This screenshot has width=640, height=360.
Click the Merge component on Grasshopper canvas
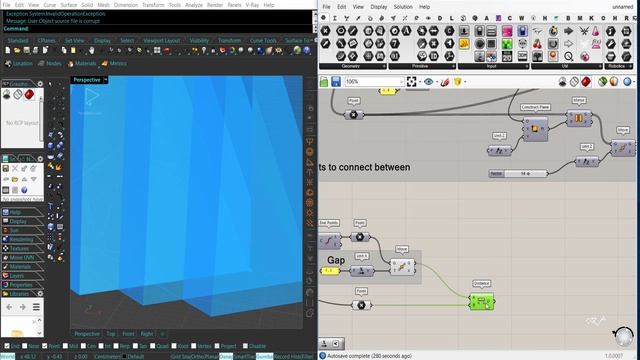pyautogui.click(x=579, y=118)
